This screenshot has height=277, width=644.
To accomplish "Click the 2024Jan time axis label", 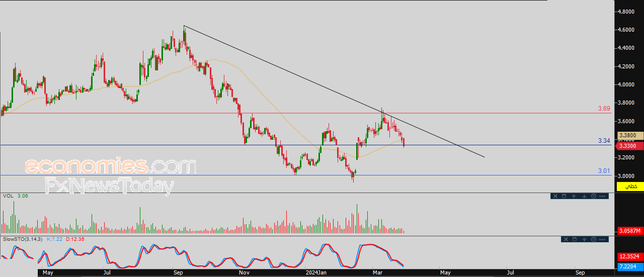I will coord(317,272).
